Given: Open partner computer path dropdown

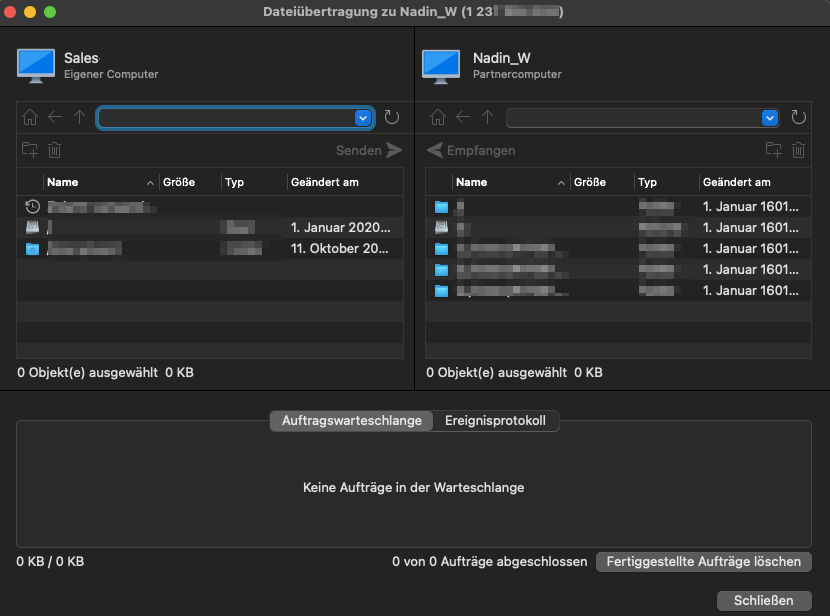Looking at the screenshot, I should click(770, 117).
